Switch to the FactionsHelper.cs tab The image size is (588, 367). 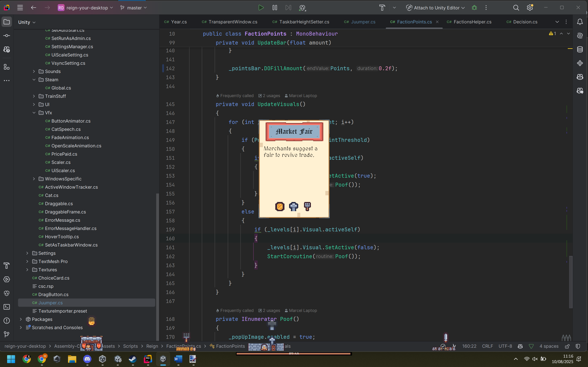tap(472, 22)
